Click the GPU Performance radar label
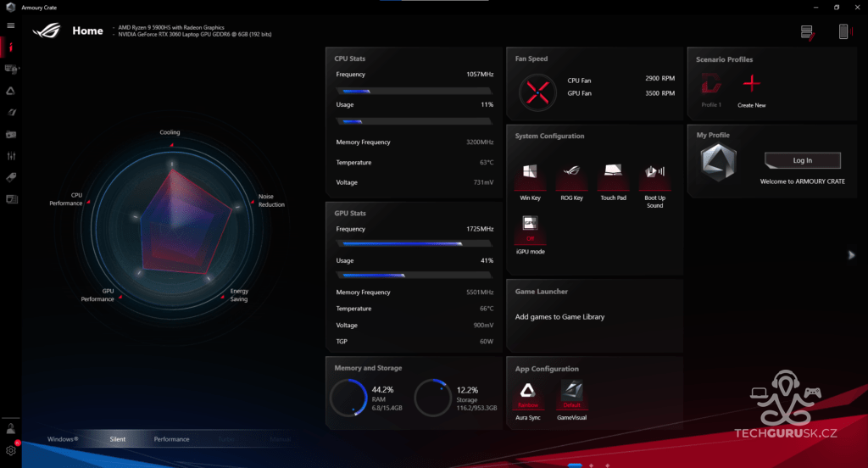Viewport: 868px width, 468px height. (x=97, y=295)
